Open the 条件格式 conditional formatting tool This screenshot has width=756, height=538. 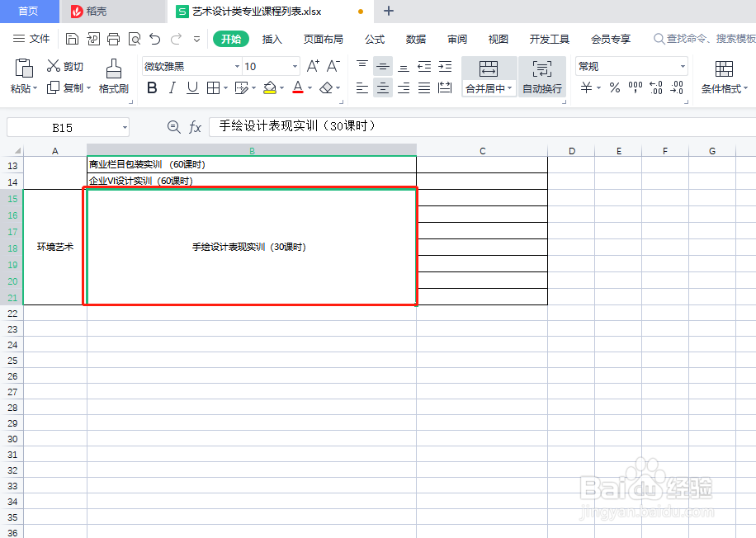coord(724,78)
